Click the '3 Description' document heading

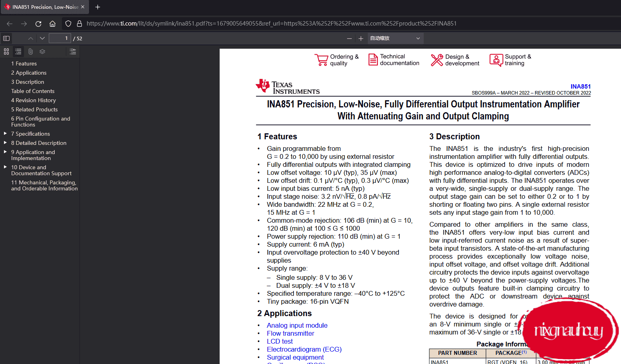(x=454, y=136)
